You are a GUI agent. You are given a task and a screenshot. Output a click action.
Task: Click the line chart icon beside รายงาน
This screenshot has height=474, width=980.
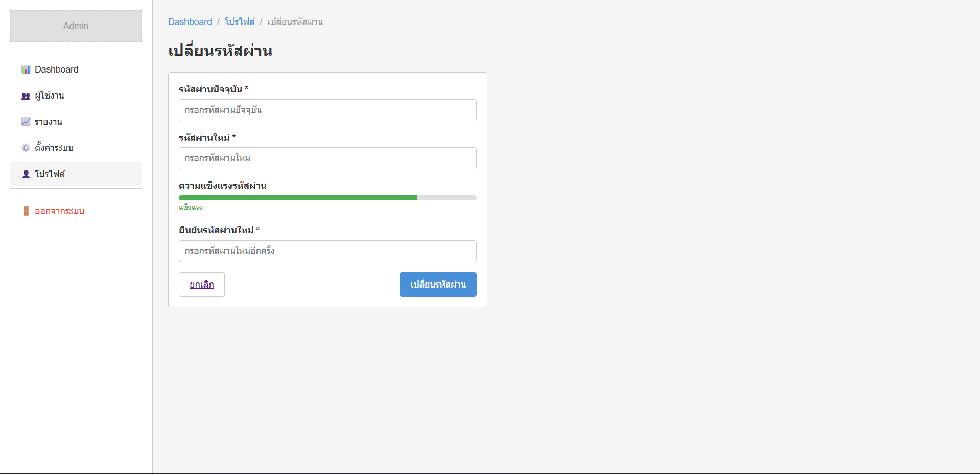(x=26, y=122)
